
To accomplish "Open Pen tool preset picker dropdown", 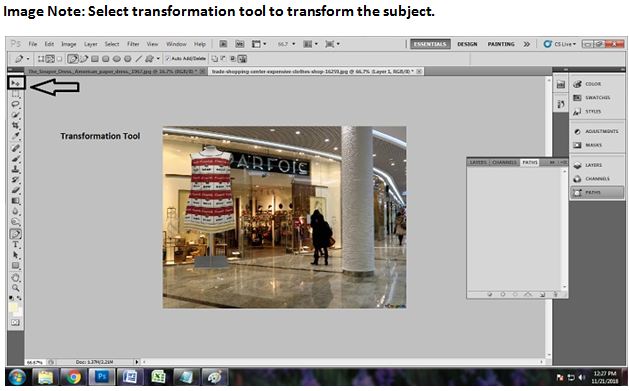I will [28, 59].
